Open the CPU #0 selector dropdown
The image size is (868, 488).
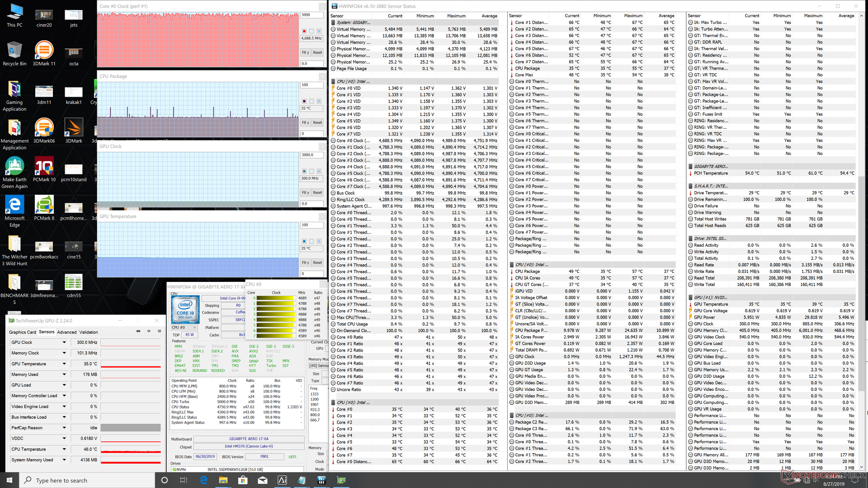(195, 328)
